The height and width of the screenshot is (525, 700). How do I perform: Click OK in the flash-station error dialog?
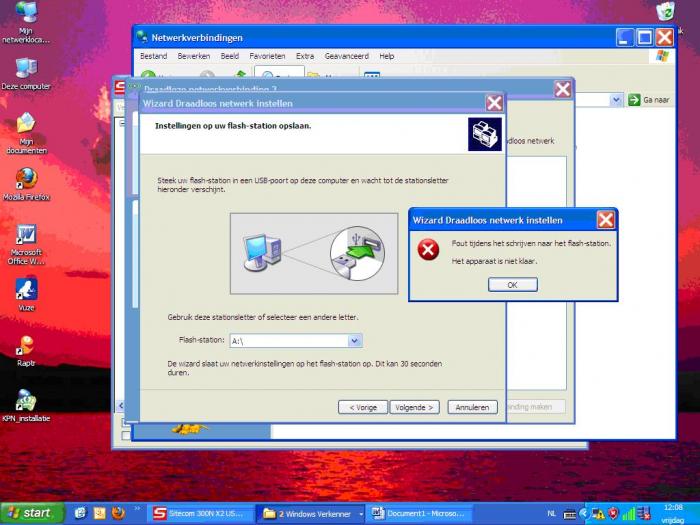pyautogui.click(x=512, y=284)
